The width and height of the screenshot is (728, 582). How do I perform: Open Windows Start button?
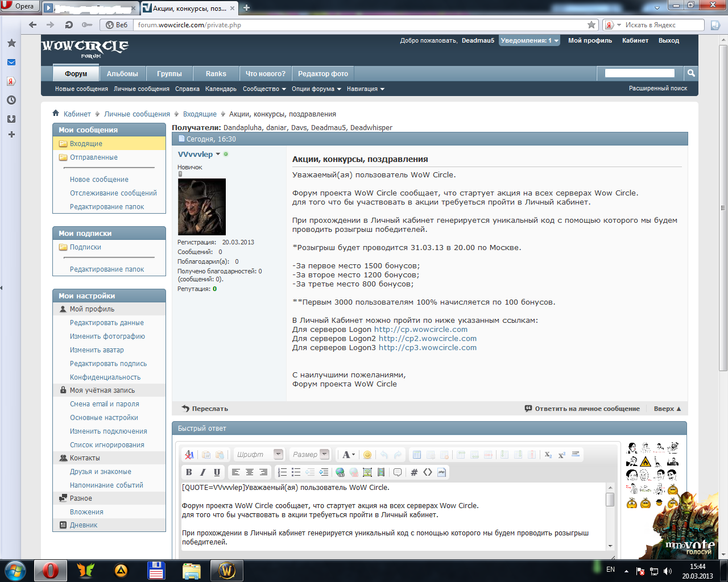(15, 570)
